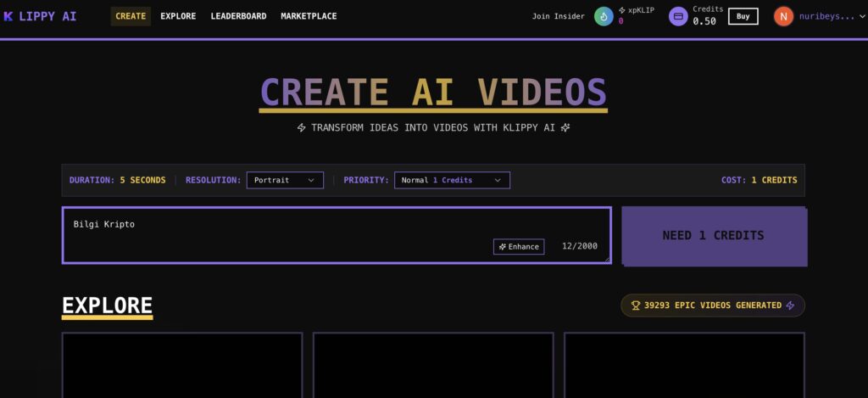
Task: Click the 12/2000 character counter
Action: (580, 246)
